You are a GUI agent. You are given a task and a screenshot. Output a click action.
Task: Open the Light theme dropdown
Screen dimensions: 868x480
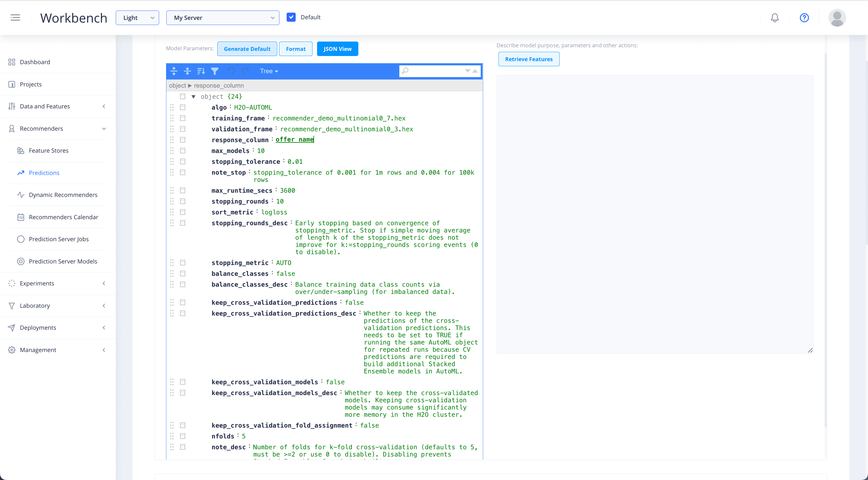pyautogui.click(x=137, y=18)
